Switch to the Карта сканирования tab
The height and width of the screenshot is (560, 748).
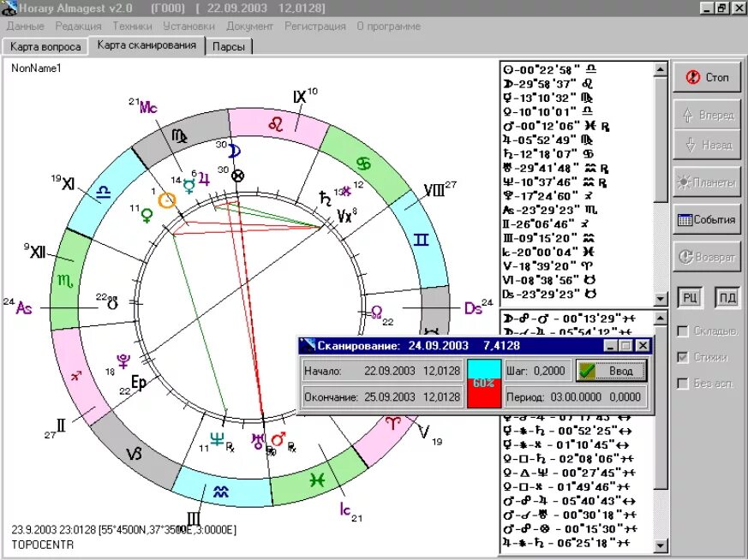(147, 45)
